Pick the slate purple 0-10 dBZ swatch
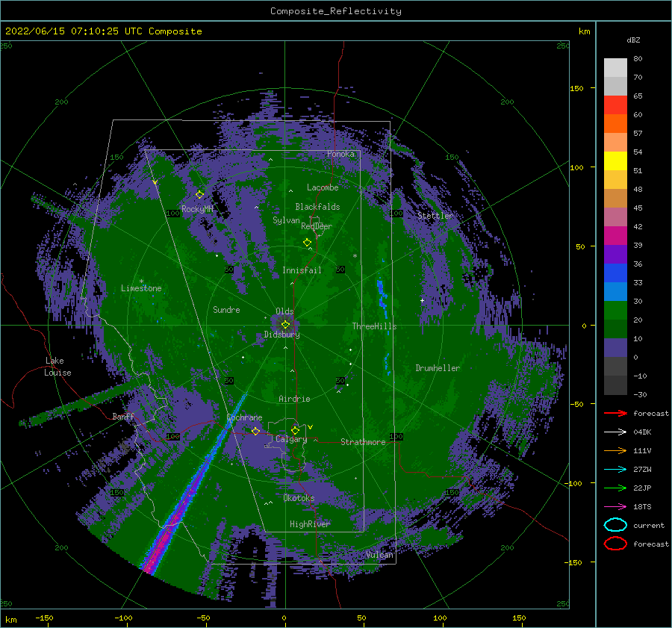The height and width of the screenshot is (628, 672). coord(615,347)
